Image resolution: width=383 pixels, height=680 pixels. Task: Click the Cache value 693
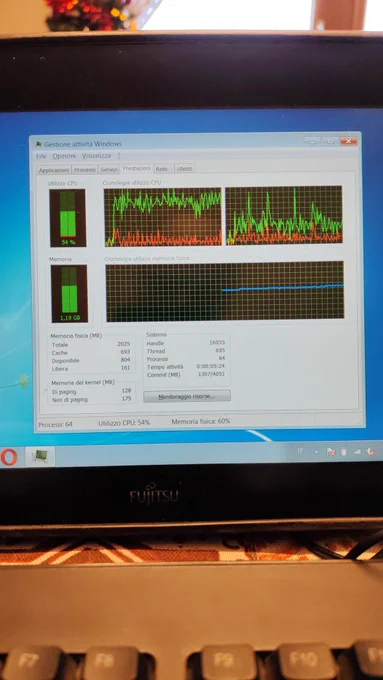tap(125, 352)
